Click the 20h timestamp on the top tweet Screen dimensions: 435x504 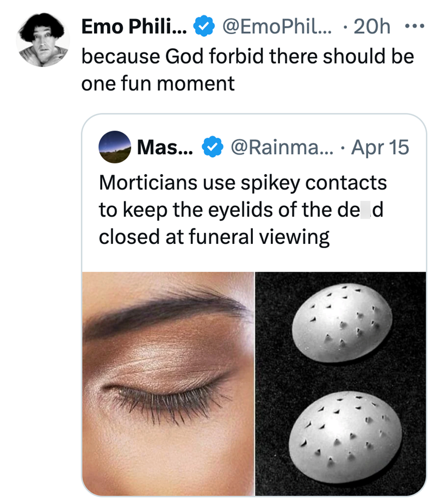point(372,26)
